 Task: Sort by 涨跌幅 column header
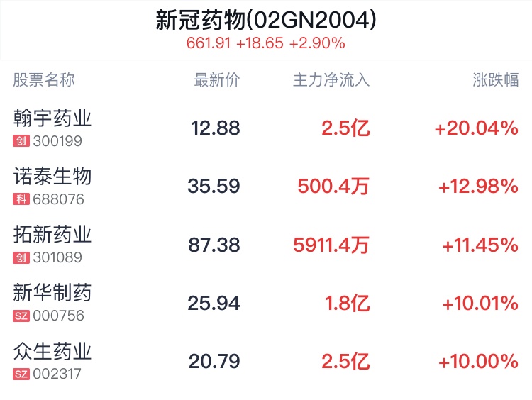pyautogui.click(x=496, y=80)
